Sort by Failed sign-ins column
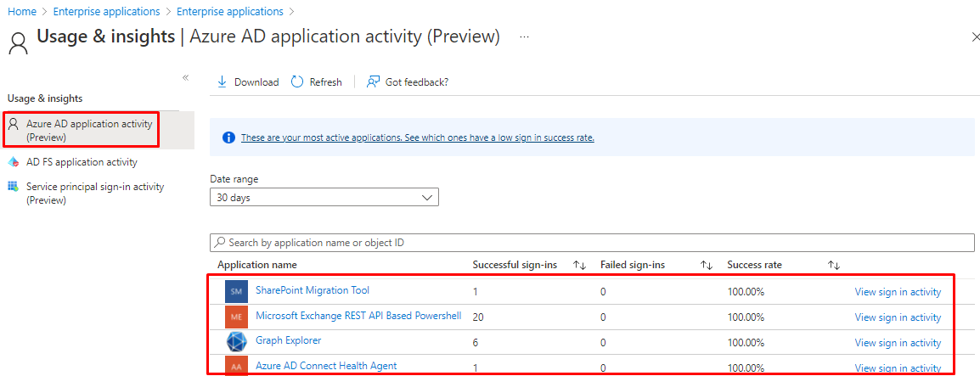Screen dimensions: 980x376 click(707, 266)
